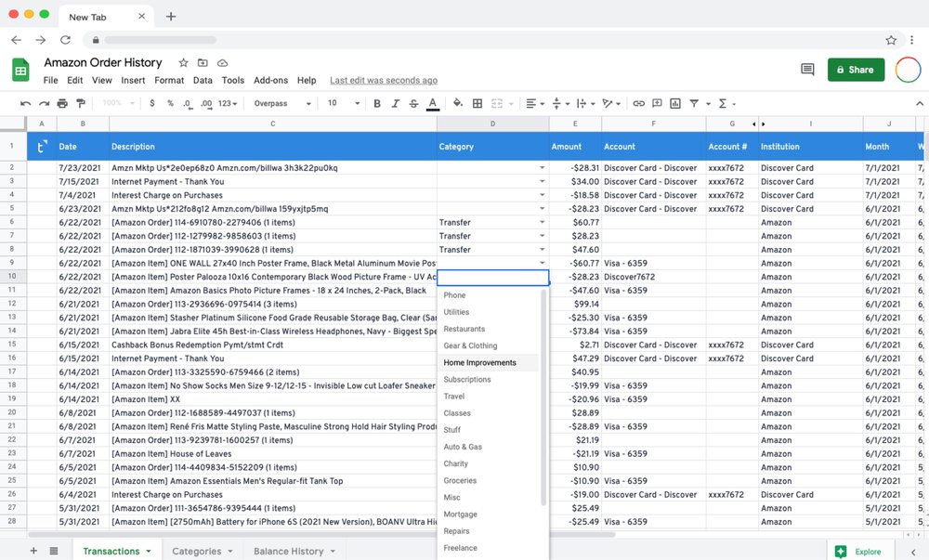Go back in browser
The width and height of the screenshot is (929, 560).
tap(16, 40)
